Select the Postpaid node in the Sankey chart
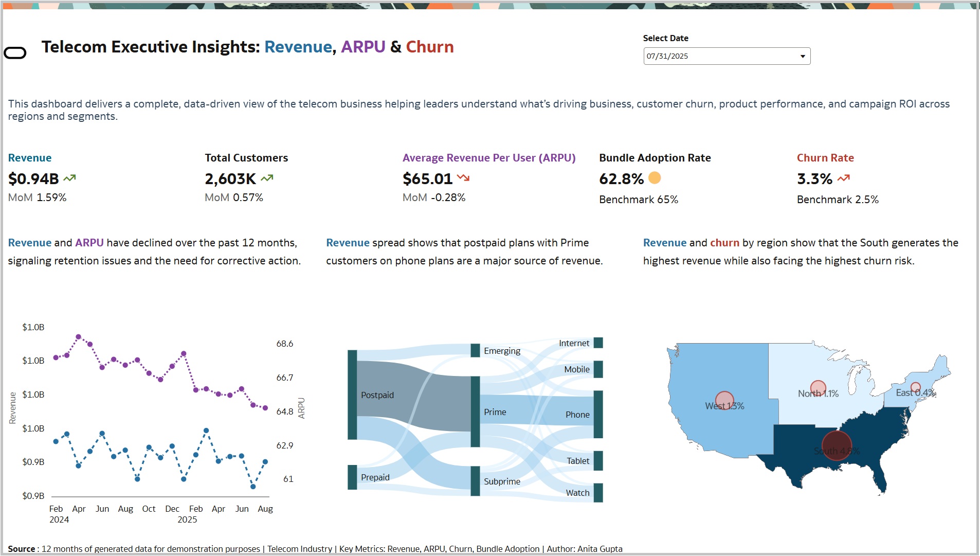The image size is (980, 556). 352,395
